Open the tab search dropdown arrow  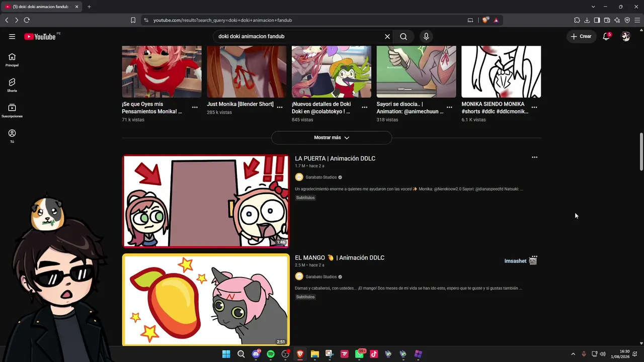593,7
